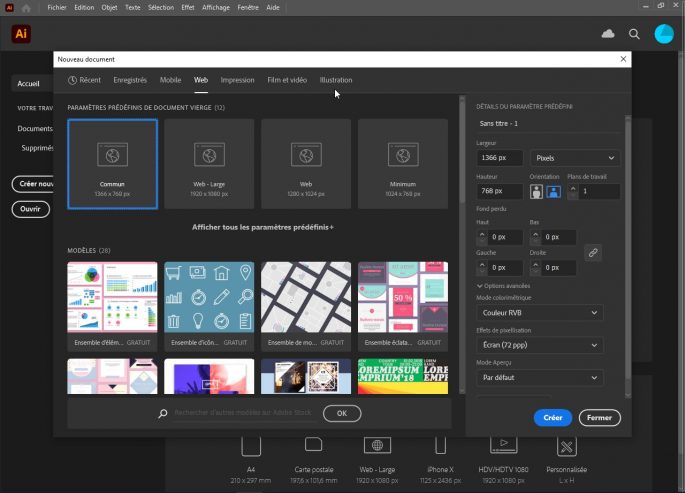
Task: Toggle the bleed link chain icon
Action: (592, 252)
